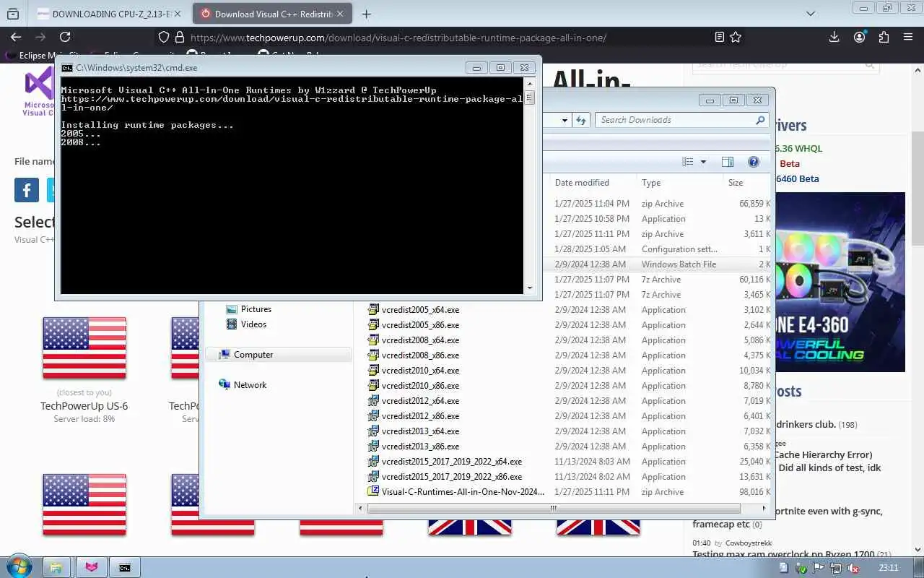Viewport: 924px width, 578px height.
Task: Toggle the Explorer preview pane
Action: tap(728, 162)
